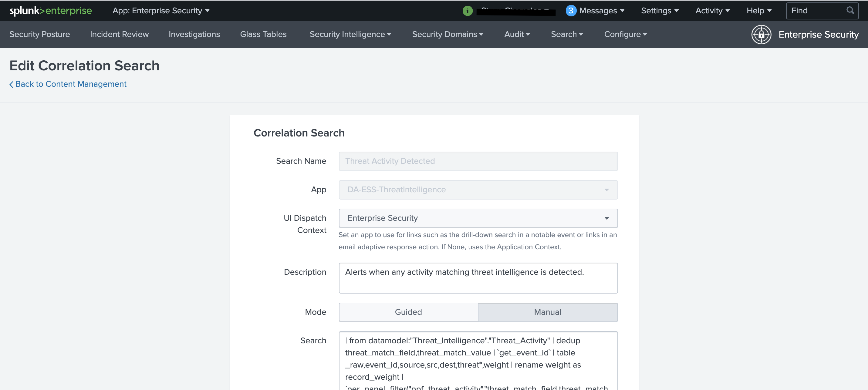Click the Search query text area

(x=478, y=361)
